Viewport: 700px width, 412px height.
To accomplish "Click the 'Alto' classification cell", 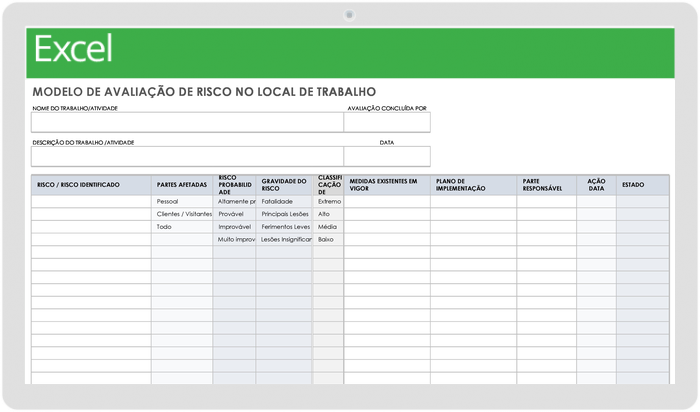I will (x=329, y=214).
